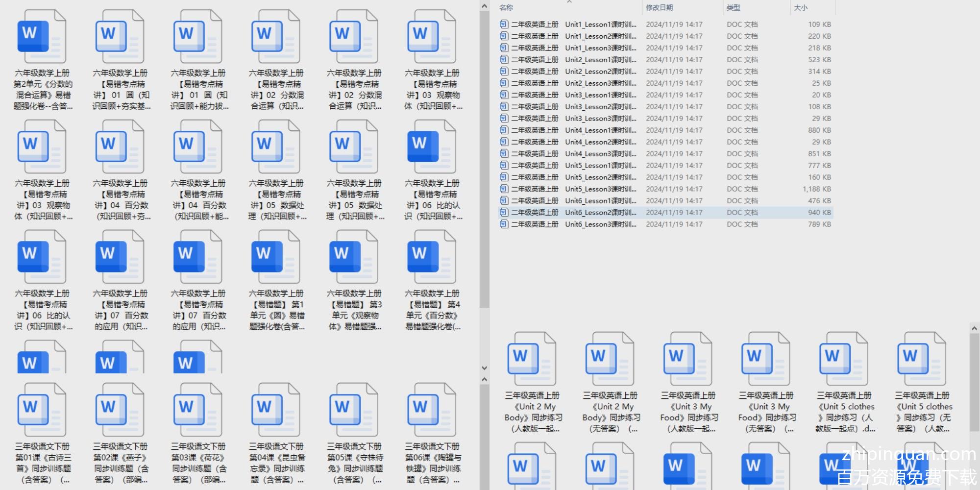The width and height of the screenshot is (980, 490).
Task: Open 三年级语文下册 第01课《古诗三首》 document icon
Action: pos(41,410)
